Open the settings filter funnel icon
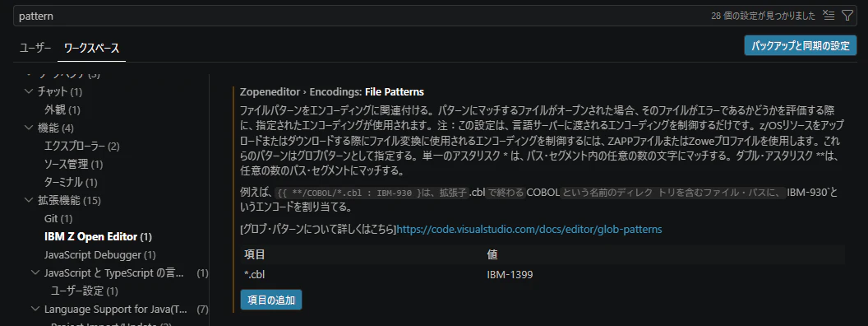This screenshot has height=326, width=868. [847, 16]
